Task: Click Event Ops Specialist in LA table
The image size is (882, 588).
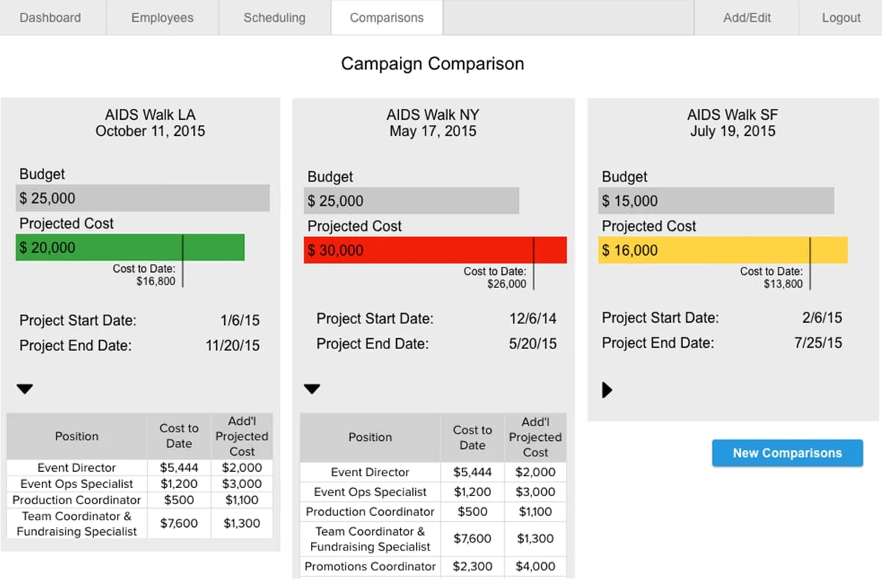Action: [x=76, y=484]
